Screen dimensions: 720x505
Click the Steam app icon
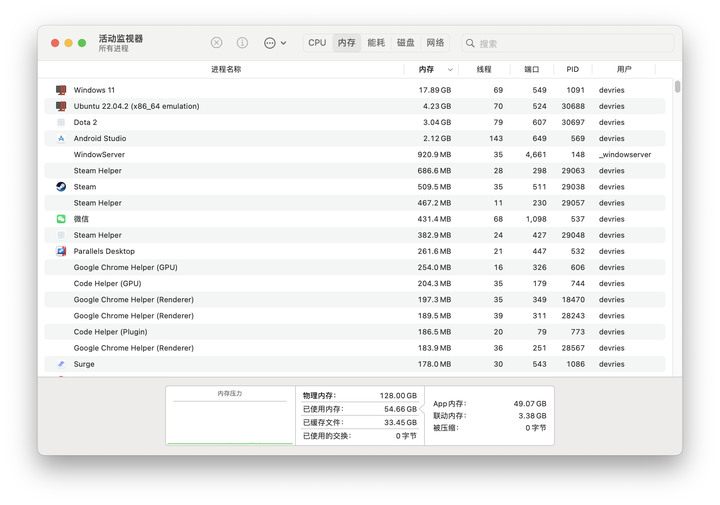pos(61,187)
